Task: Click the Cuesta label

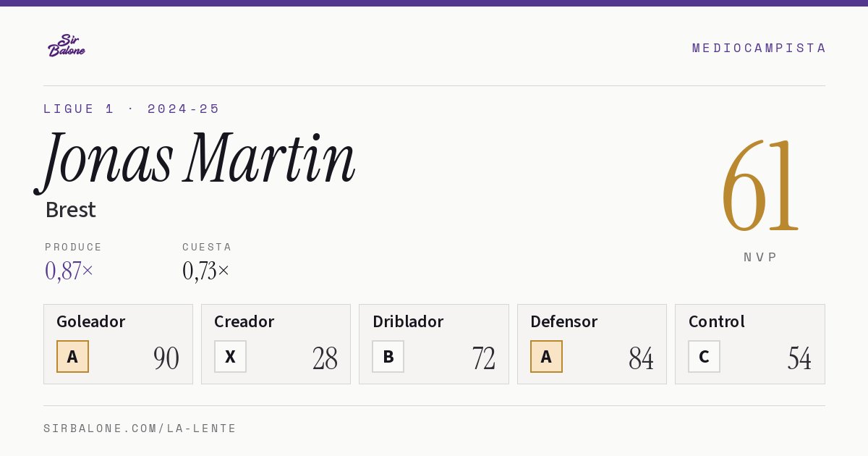Action: click(x=207, y=247)
